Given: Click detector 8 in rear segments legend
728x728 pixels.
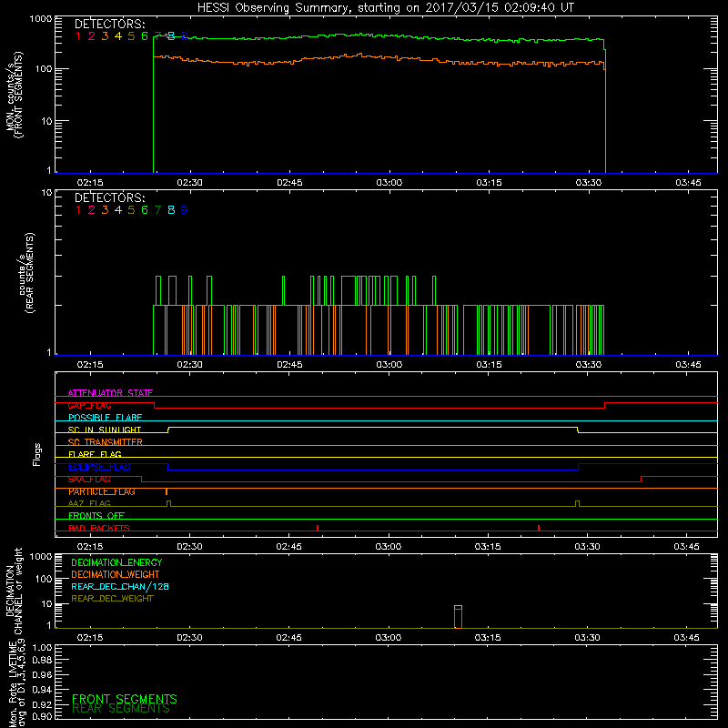Looking at the screenshot, I should [171, 210].
